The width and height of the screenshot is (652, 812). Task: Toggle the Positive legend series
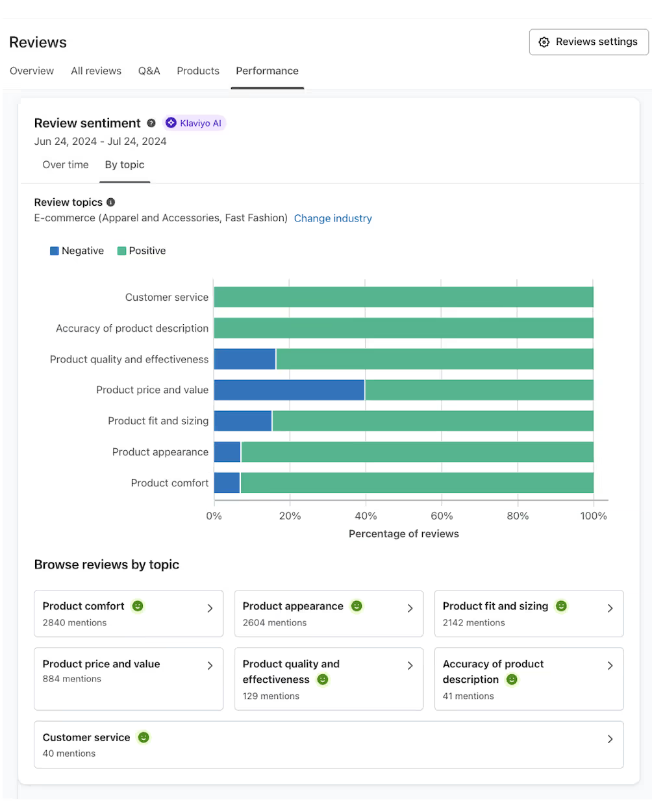point(141,251)
